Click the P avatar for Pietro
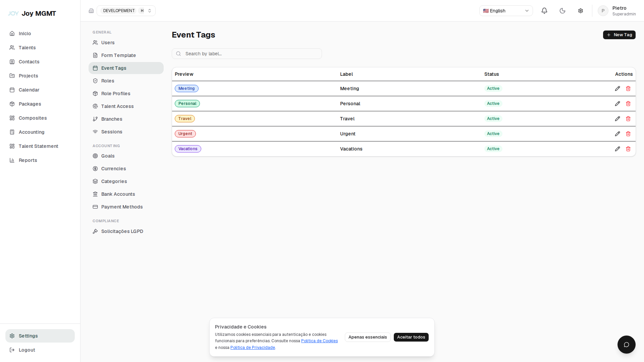The width and height of the screenshot is (644, 362). [603, 11]
